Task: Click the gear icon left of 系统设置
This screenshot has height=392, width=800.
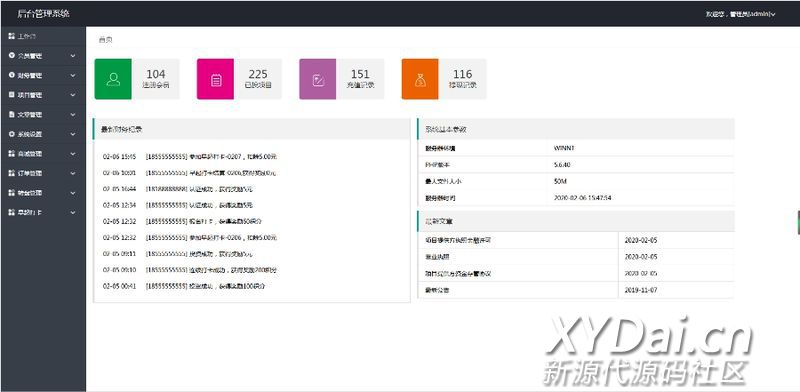Action: [12, 134]
